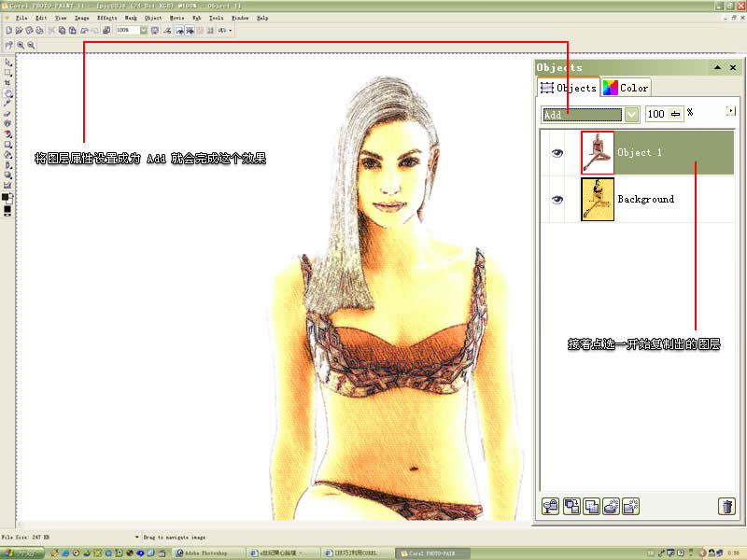Toggle the object marquee visibility button
The image size is (747, 560).
[x=190, y=31]
